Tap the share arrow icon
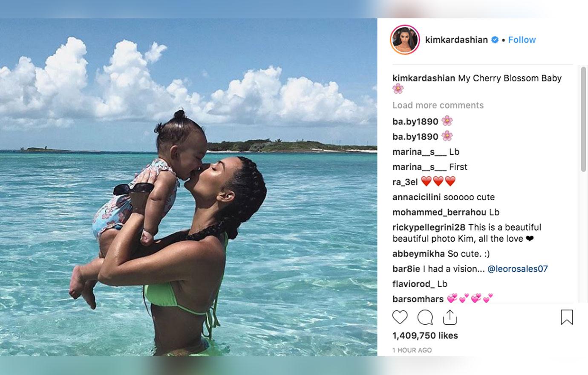Screen dimensions: 588x375 (450, 317)
